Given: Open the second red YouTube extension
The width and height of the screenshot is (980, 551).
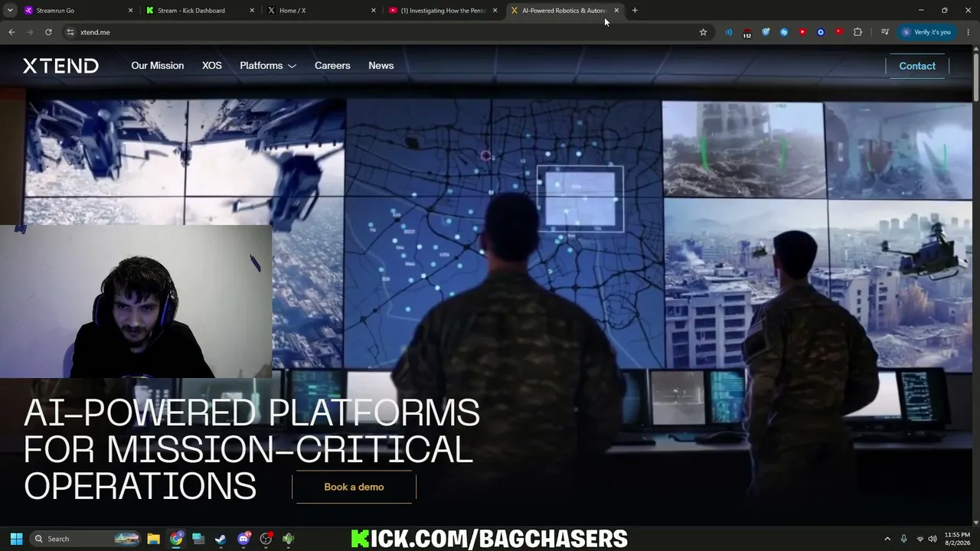Looking at the screenshot, I should click(x=839, y=32).
